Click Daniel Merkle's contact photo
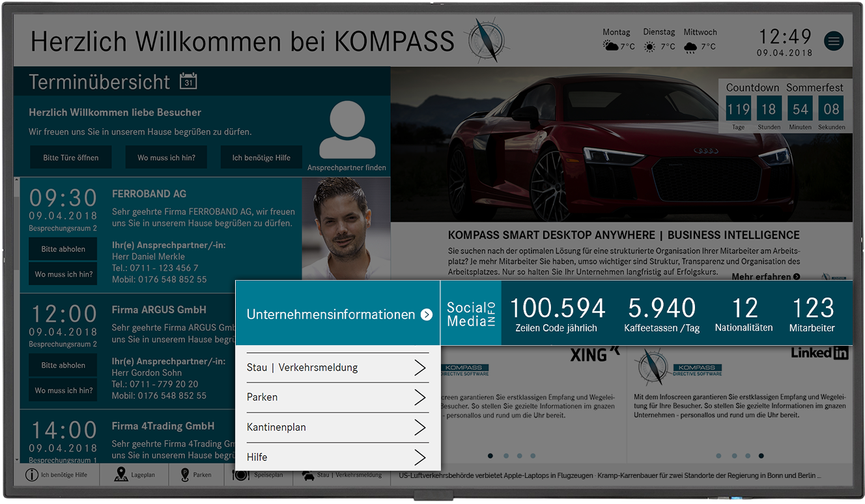Image resolution: width=865 pixels, height=504 pixels. [346, 228]
